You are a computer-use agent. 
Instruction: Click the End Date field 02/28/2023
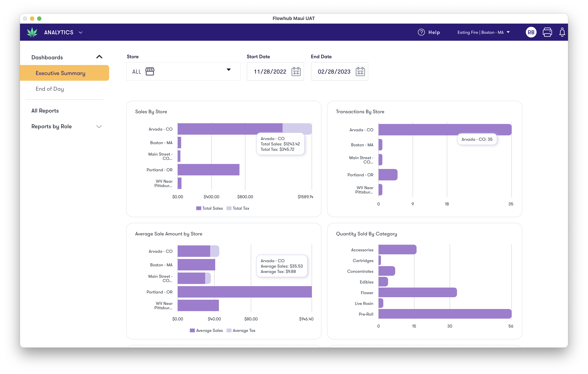coord(339,71)
